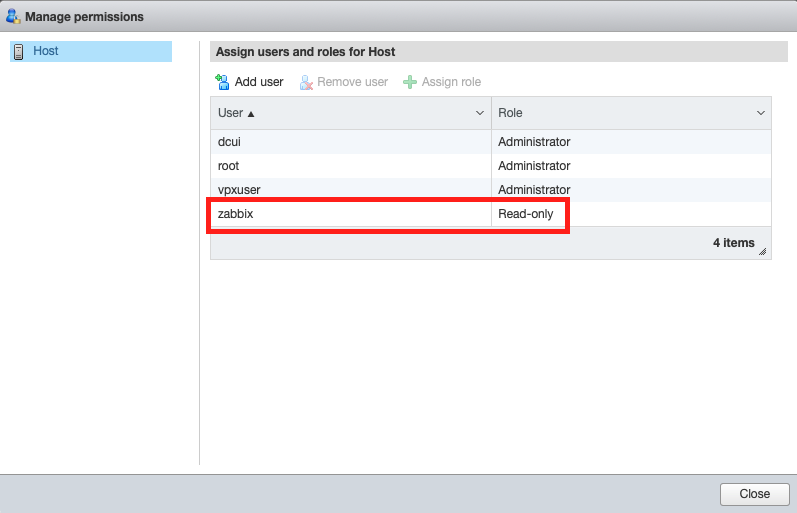The height and width of the screenshot is (513, 797).
Task: Click the Remove user person icon
Action: 307,82
